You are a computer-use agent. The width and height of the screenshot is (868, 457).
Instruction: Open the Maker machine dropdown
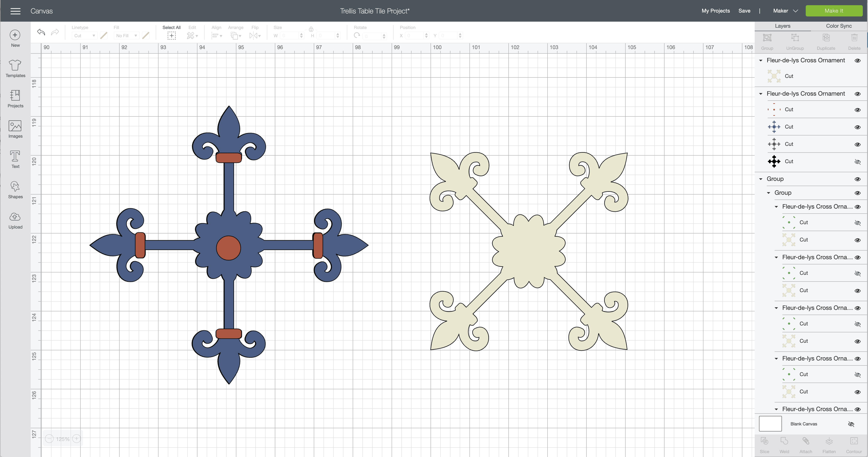point(785,11)
